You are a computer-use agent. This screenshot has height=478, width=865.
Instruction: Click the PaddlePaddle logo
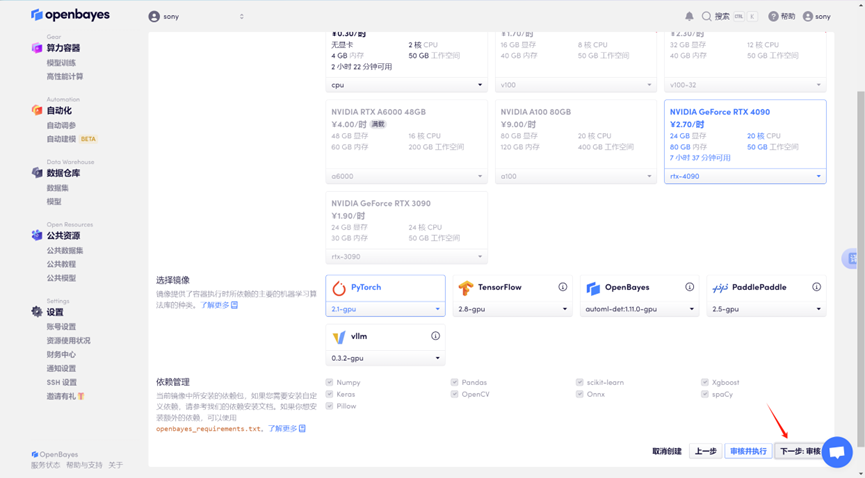[720, 288]
